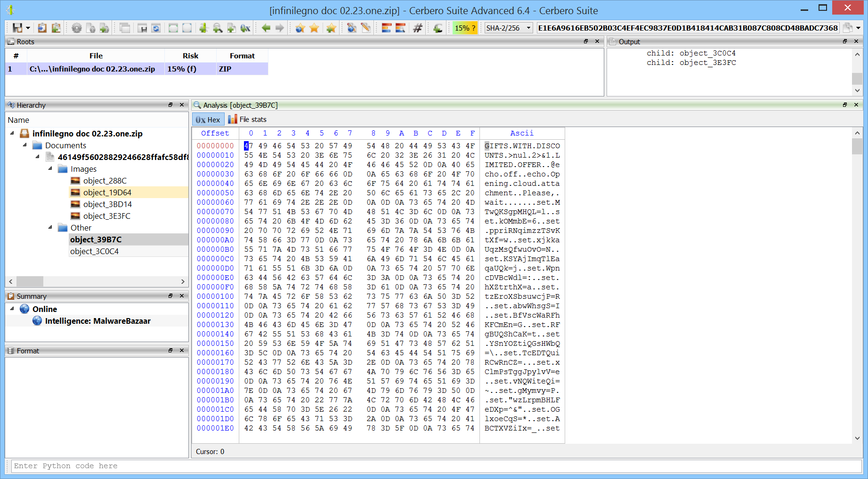Open the gray gear settings icon
868x479 pixels.
(x=77, y=28)
